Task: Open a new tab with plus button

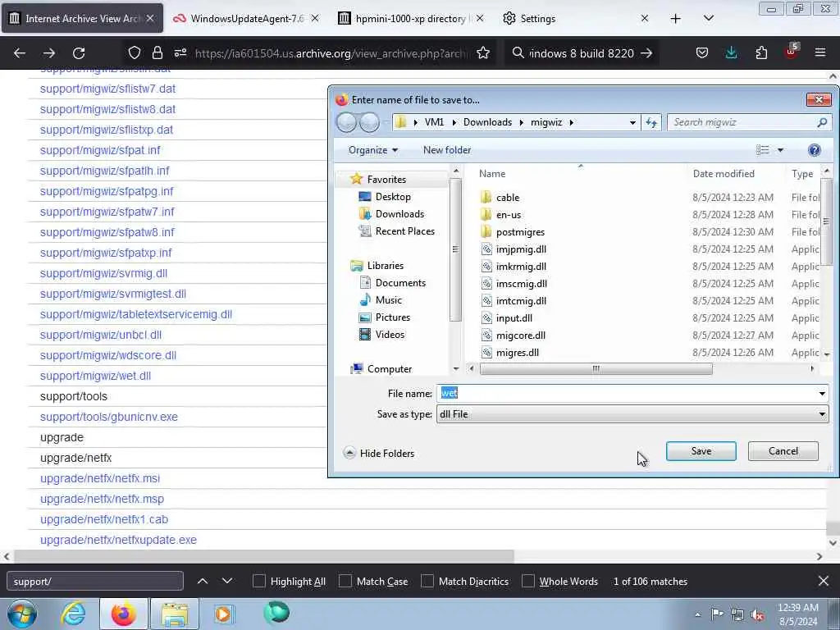Action: coord(676,19)
